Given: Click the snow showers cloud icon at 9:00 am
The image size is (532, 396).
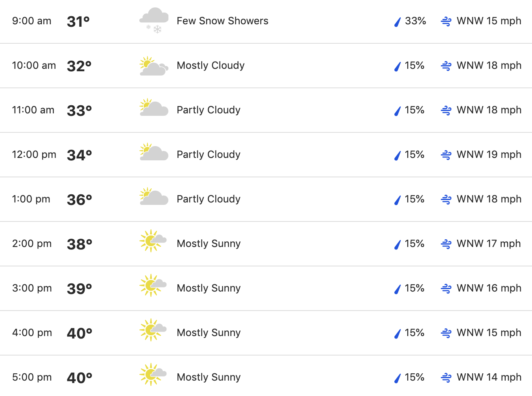Looking at the screenshot, I should 154,20.
